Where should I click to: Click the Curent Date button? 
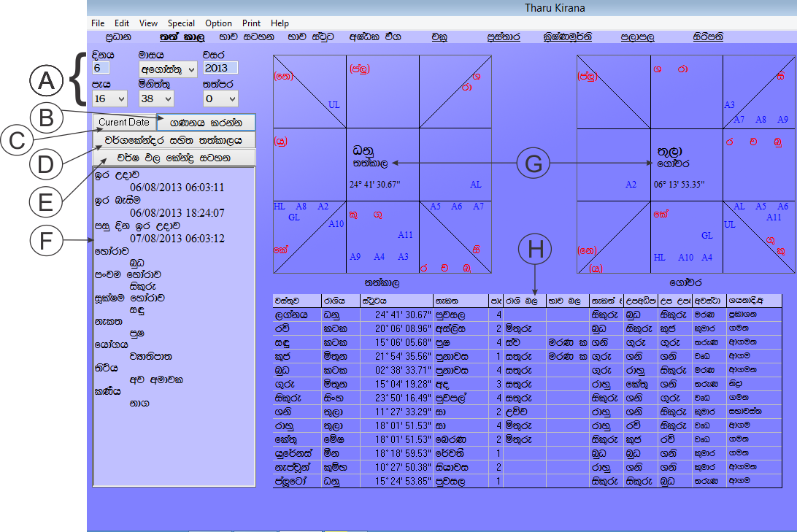[124, 122]
